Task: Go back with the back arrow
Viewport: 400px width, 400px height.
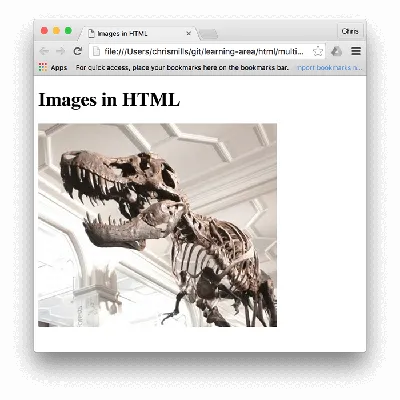Action: tap(44, 51)
